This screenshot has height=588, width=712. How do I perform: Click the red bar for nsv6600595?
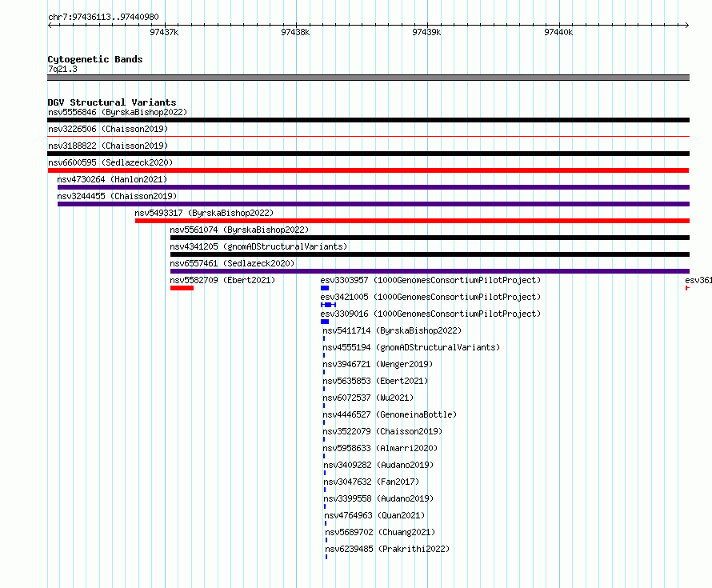368,170
